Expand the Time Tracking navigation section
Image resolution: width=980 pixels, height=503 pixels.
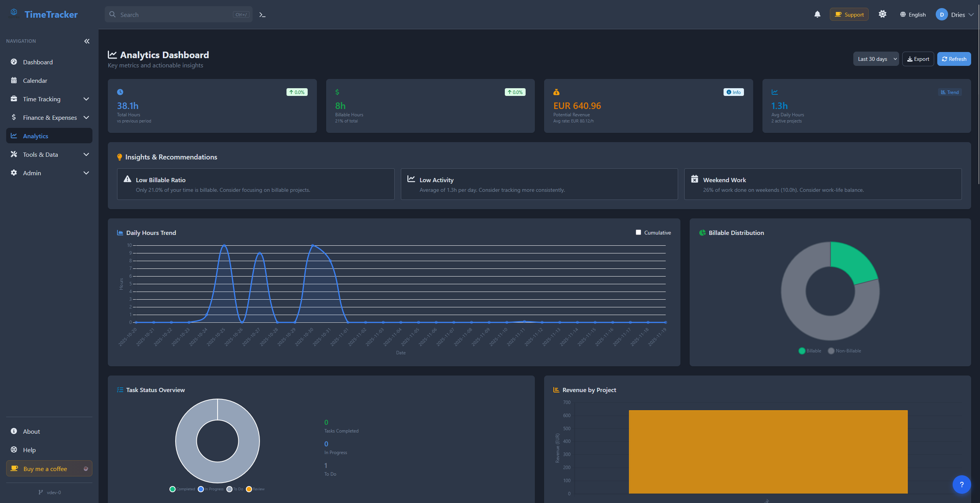pyautogui.click(x=41, y=99)
